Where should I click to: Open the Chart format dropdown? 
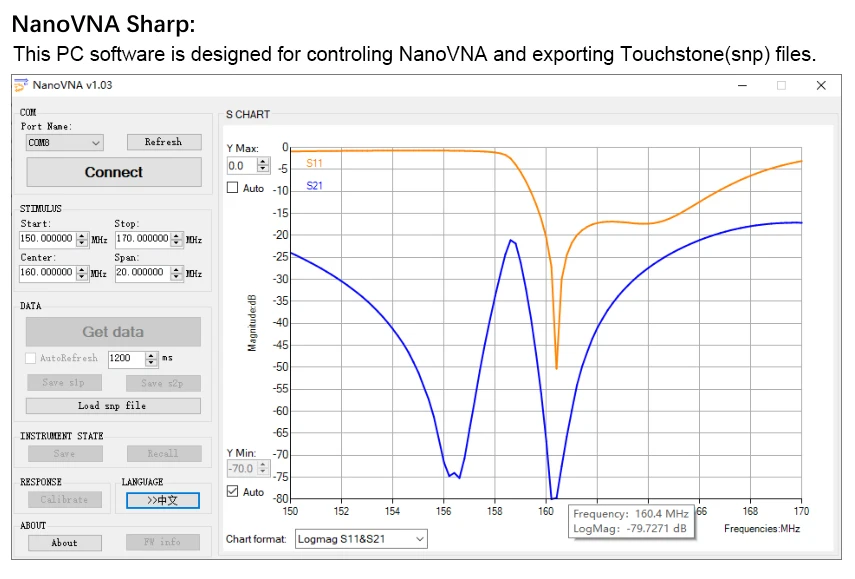click(x=362, y=539)
